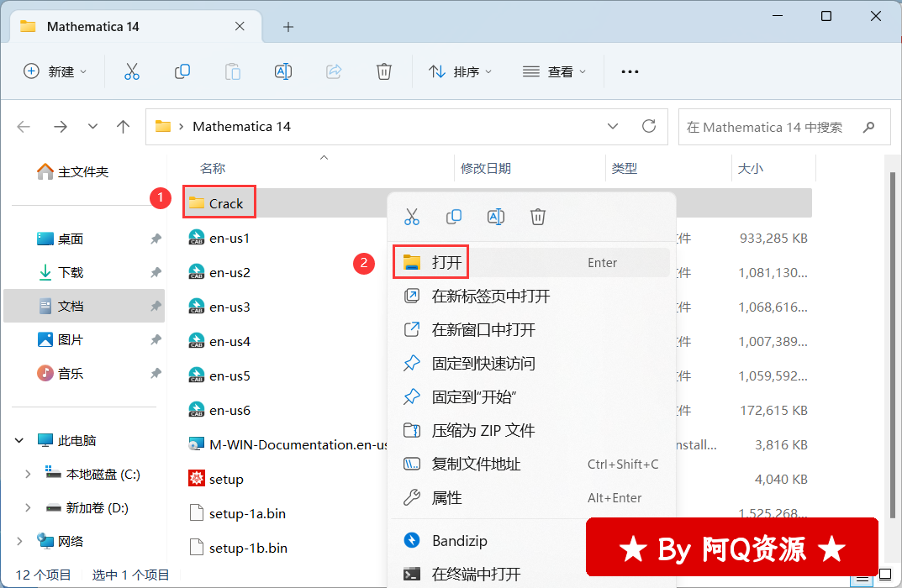The height and width of the screenshot is (588, 902).
Task: Sort by the 名称 column header
Action: tap(213, 168)
